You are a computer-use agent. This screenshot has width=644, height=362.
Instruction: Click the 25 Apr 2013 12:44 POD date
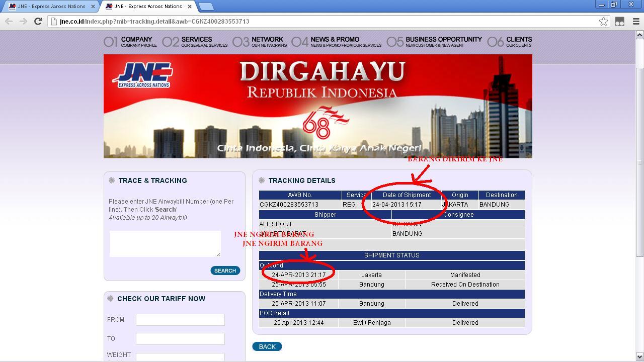(x=298, y=323)
